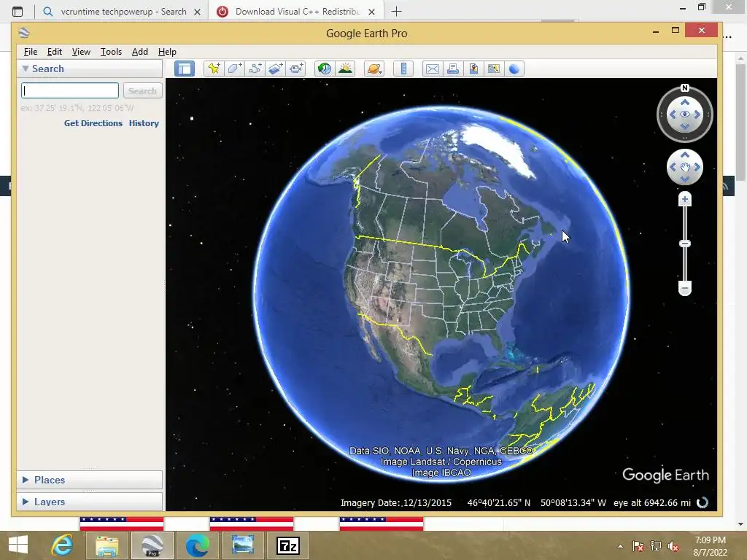Look right with the eye joystick arrow
The height and width of the screenshot is (560, 747).
(697, 114)
